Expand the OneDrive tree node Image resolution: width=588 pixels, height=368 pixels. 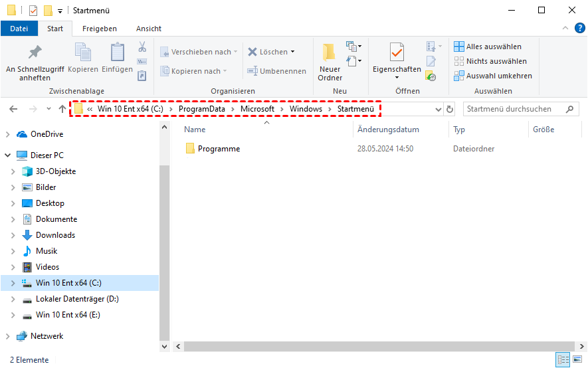click(x=7, y=134)
